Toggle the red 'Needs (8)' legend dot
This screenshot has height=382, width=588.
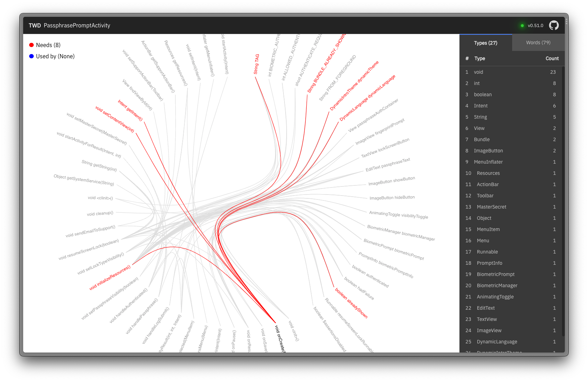(31, 45)
